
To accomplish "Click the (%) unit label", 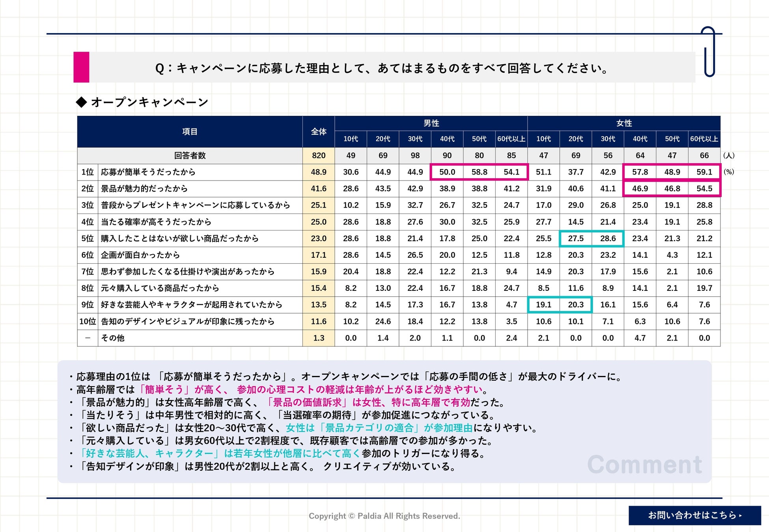I will click(729, 172).
